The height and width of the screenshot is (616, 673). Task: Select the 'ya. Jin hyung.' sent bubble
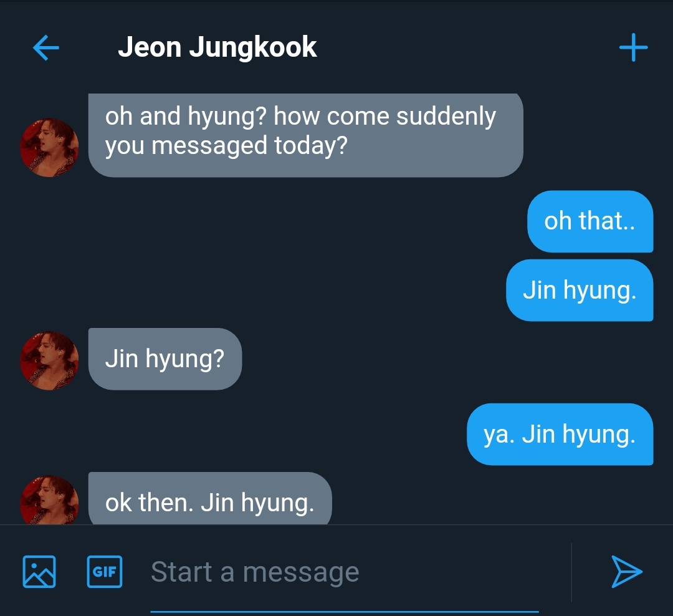[x=560, y=435]
